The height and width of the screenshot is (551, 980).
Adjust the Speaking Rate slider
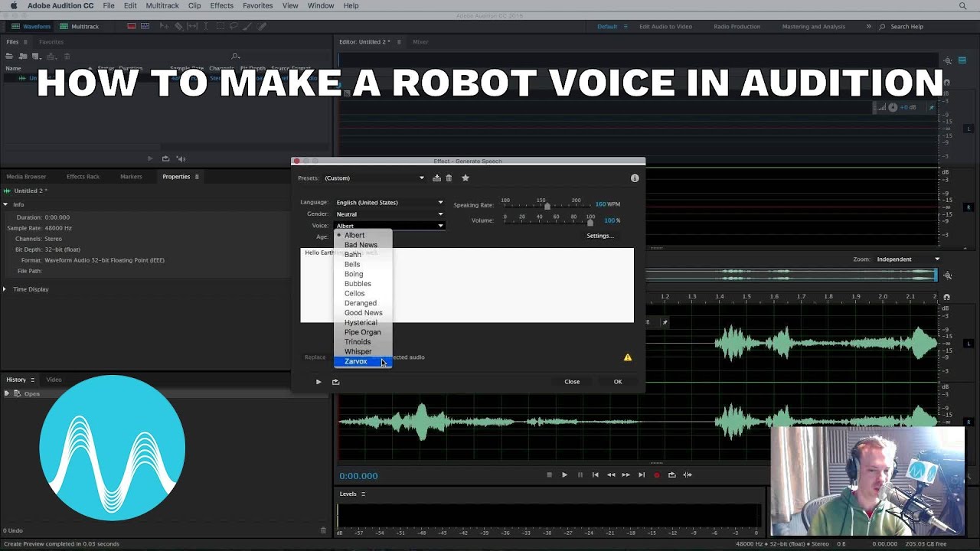[547, 206]
